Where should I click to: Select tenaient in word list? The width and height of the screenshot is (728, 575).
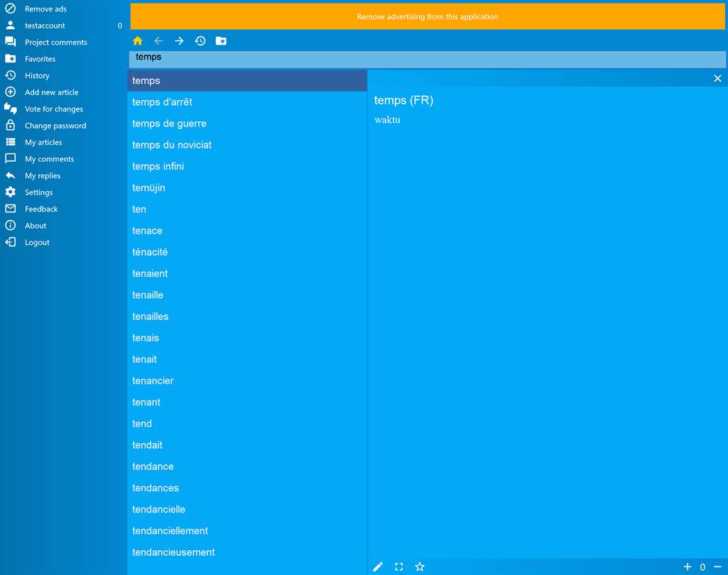(247, 273)
